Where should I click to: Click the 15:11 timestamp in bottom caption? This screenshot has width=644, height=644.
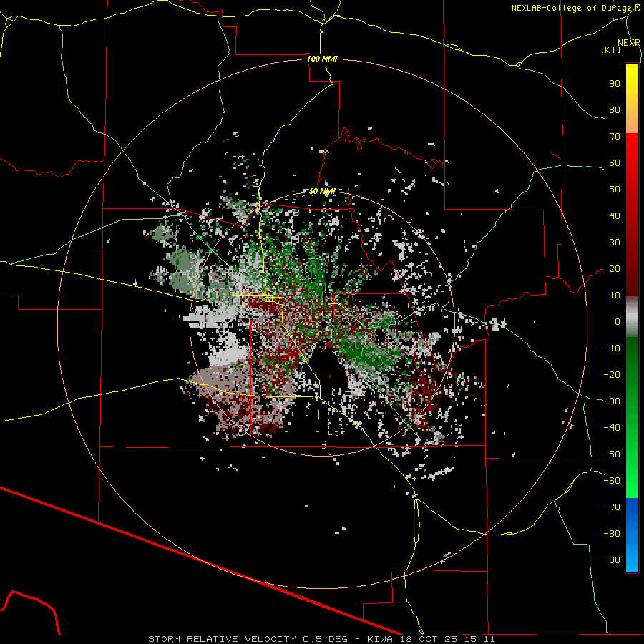point(479,639)
